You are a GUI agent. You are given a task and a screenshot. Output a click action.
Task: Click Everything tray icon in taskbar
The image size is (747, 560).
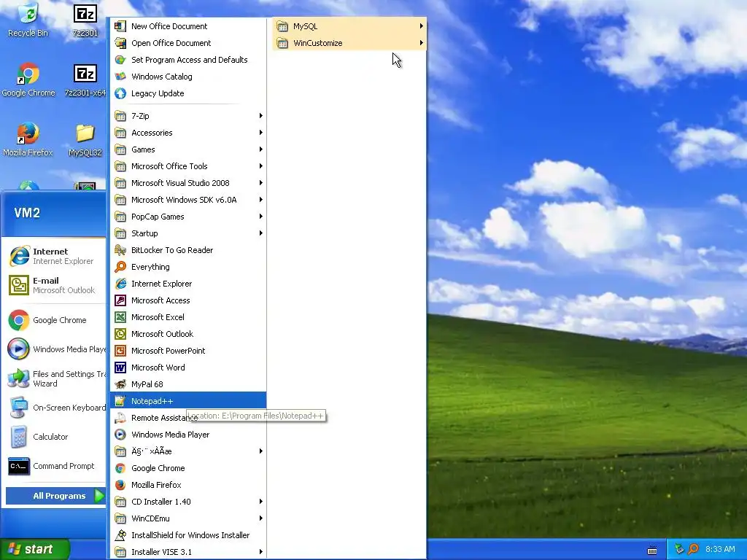pyautogui.click(x=694, y=549)
